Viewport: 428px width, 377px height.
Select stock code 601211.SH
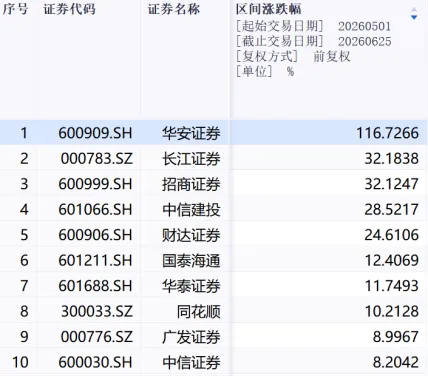coord(95,260)
